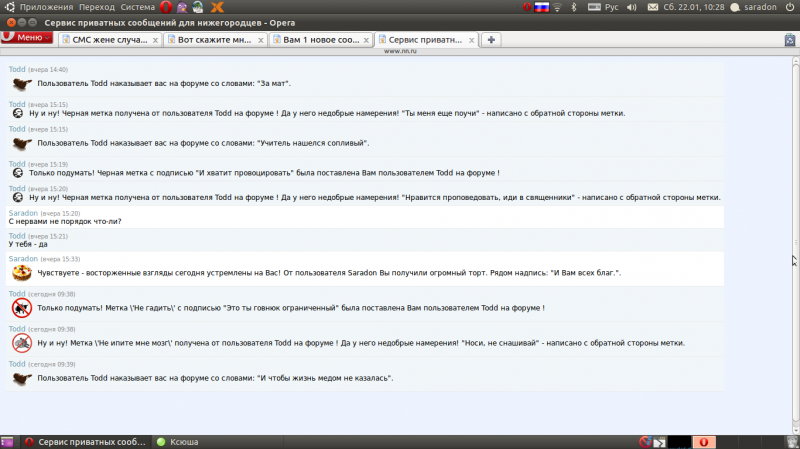The height and width of the screenshot is (449, 800).
Task: Close the 'Вам 1 новое соо...' tab
Action: click(x=366, y=40)
